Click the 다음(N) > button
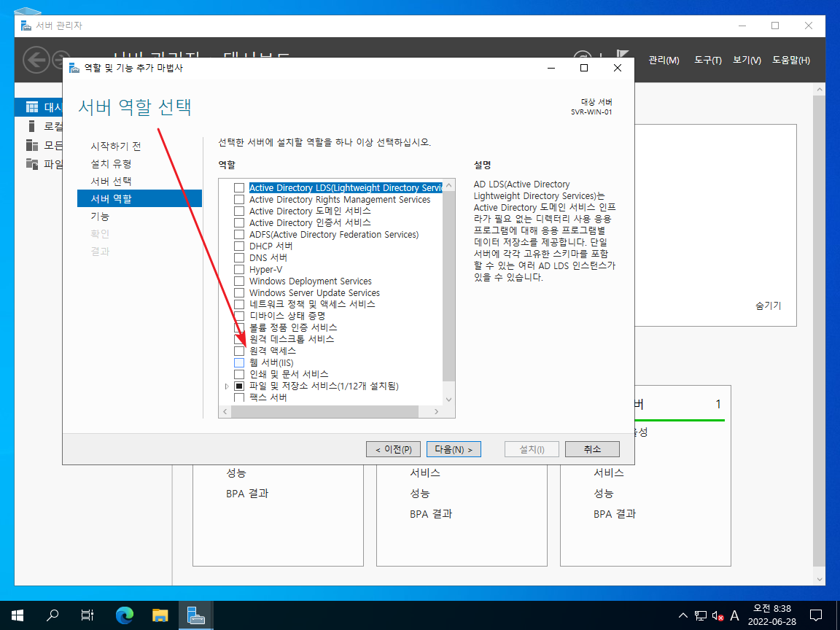Viewport: 840px width, 630px height. pos(454,449)
